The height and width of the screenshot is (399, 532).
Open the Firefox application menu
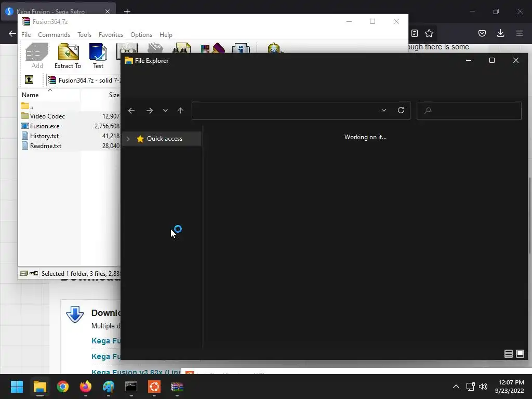pyautogui.click(x=519, y=33)
